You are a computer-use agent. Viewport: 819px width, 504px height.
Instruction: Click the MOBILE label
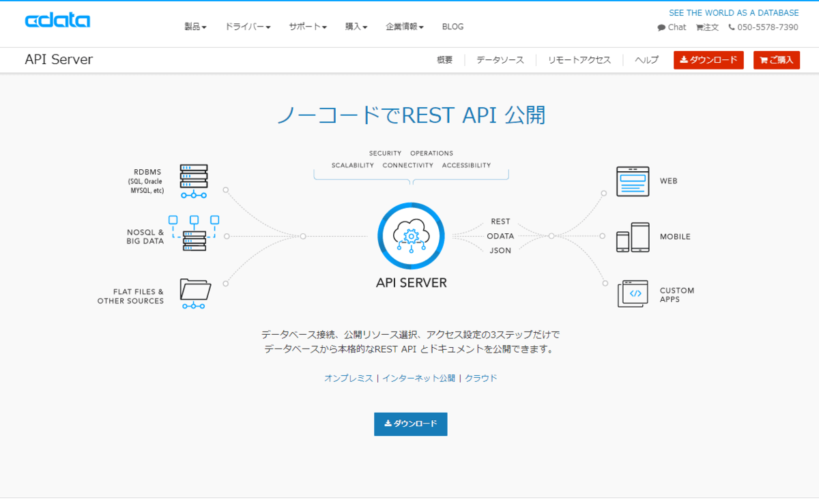pos(675,237)
